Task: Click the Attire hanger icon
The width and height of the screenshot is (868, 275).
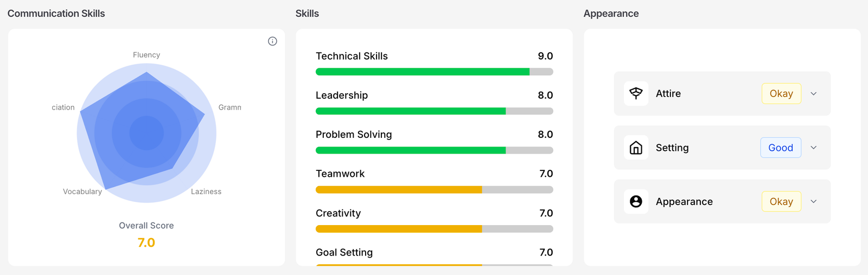Action: point(636,93)
